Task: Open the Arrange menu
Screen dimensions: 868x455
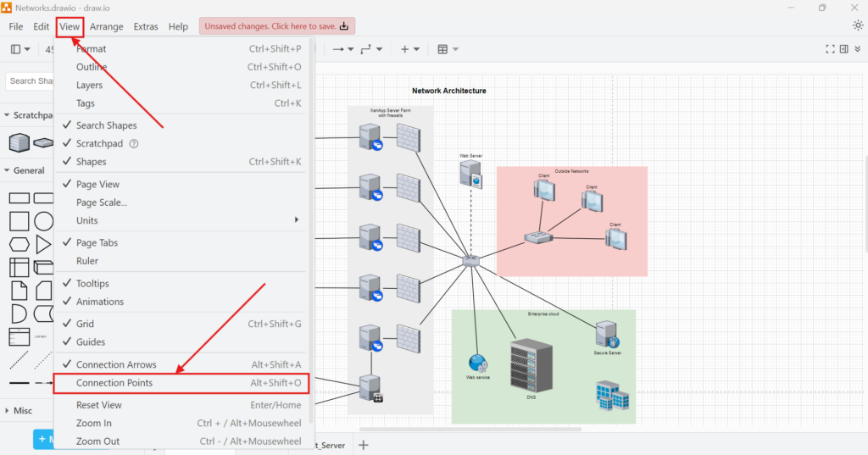Action: [x=106, y=26]
